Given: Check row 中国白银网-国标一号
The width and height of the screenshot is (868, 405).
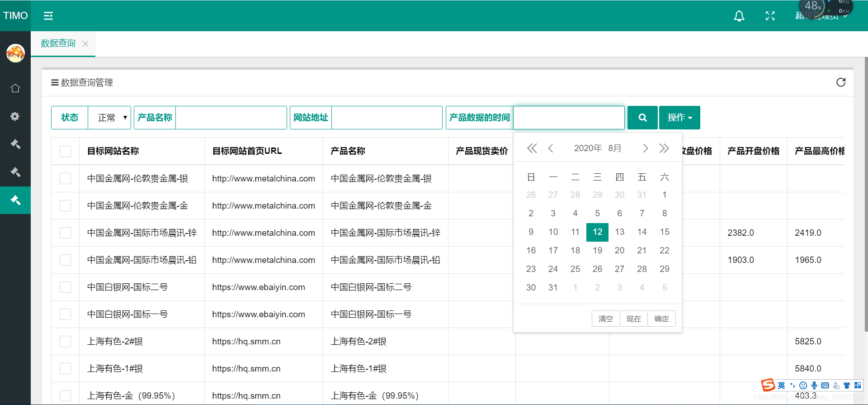Looking at the screenshot, I should tap(66, 314).
